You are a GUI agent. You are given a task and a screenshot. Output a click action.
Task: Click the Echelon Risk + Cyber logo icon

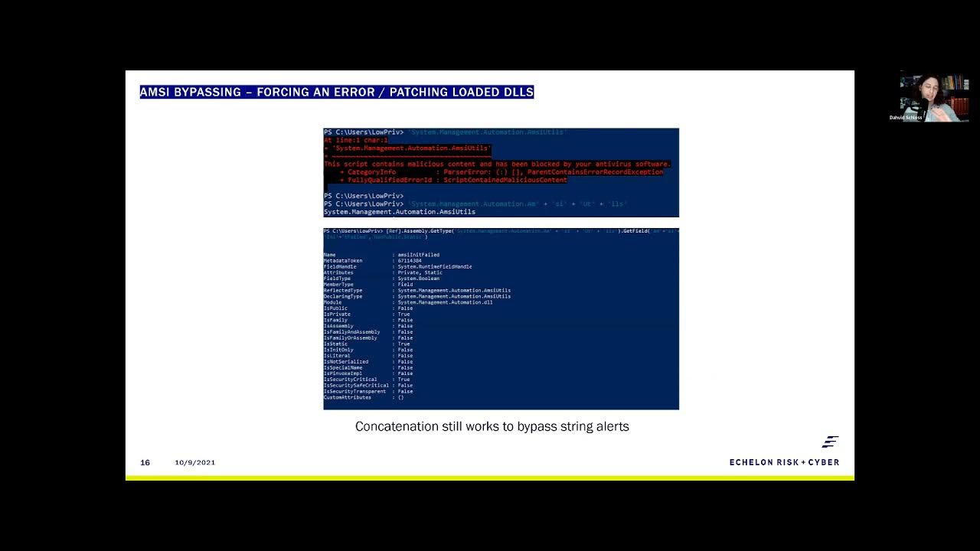point(831,442)
